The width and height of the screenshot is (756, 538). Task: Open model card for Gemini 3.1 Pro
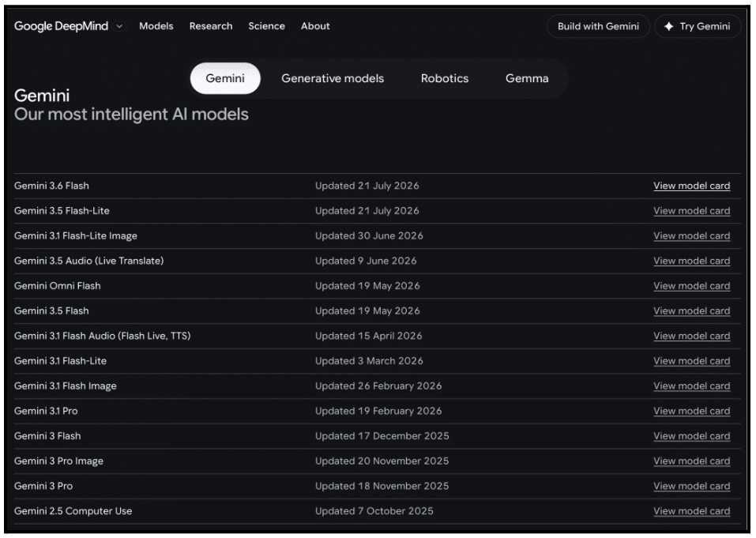click(x=692, y=412)
